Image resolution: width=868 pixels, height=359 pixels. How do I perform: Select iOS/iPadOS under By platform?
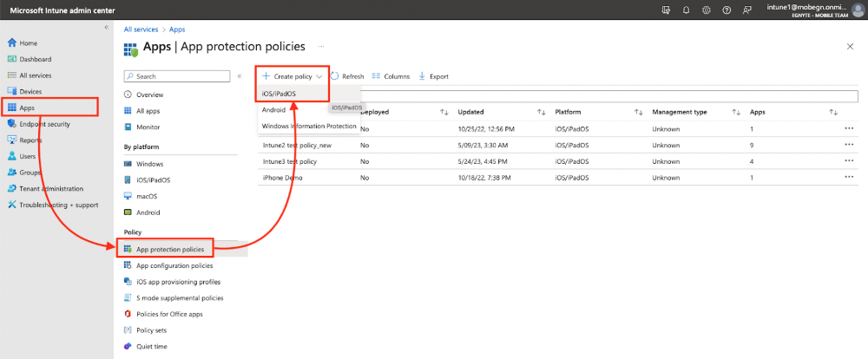tap(154, 180)
